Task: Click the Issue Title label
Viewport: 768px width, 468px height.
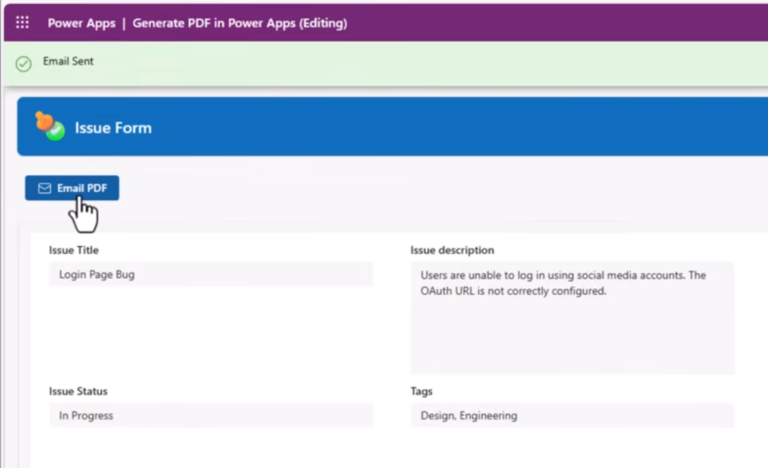Action: click(74, 250)
